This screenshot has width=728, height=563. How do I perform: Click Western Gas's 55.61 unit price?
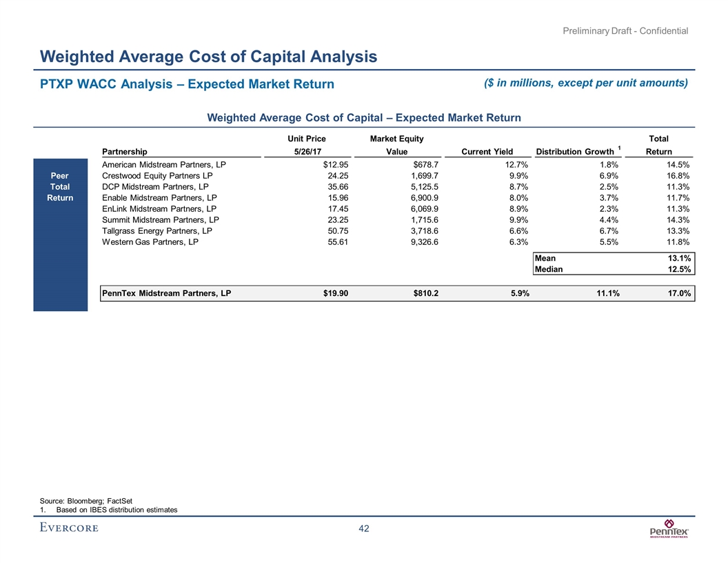(x=338, y=242)
